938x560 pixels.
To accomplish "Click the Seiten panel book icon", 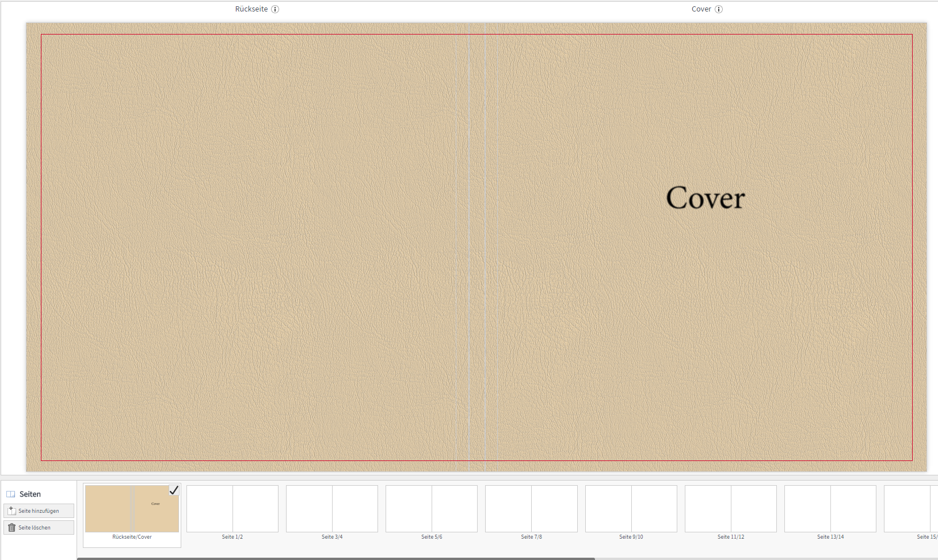I will (x=11, y=494).
